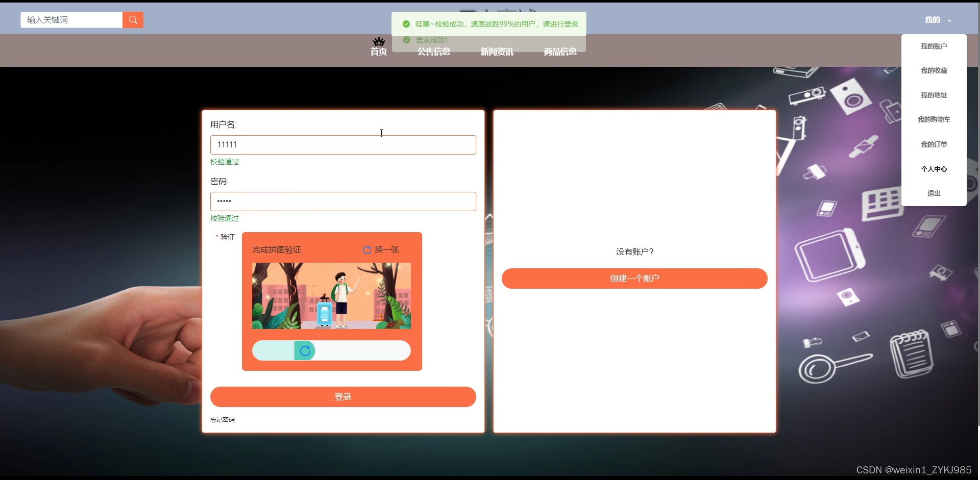Select 首页 in the navigation bar
Screen dimensions: 980x480
click(378, 52)
